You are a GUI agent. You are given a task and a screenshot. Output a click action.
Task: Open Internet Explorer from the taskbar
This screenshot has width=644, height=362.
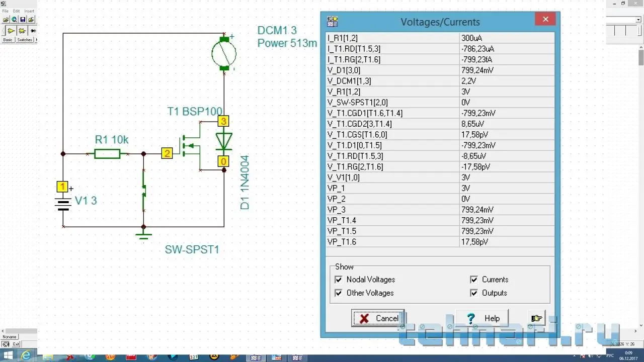pyautogui.click(x=26, y=356)
